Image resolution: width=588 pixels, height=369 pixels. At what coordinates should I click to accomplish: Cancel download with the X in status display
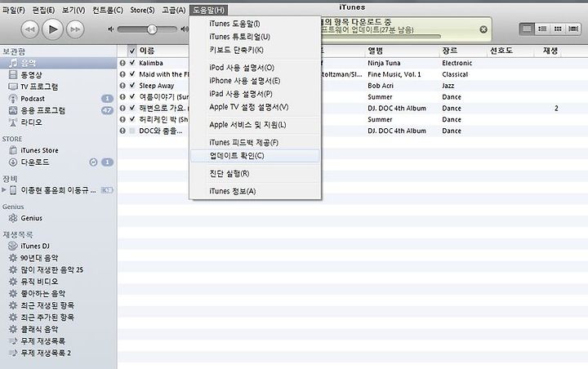click(x=483, y=29)
